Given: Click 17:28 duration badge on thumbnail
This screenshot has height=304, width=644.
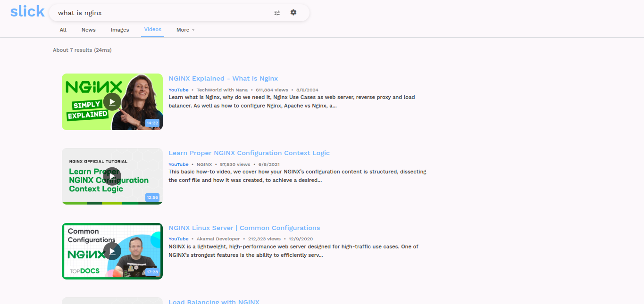Looking at the screenshot, I should (x=152, y=272).
